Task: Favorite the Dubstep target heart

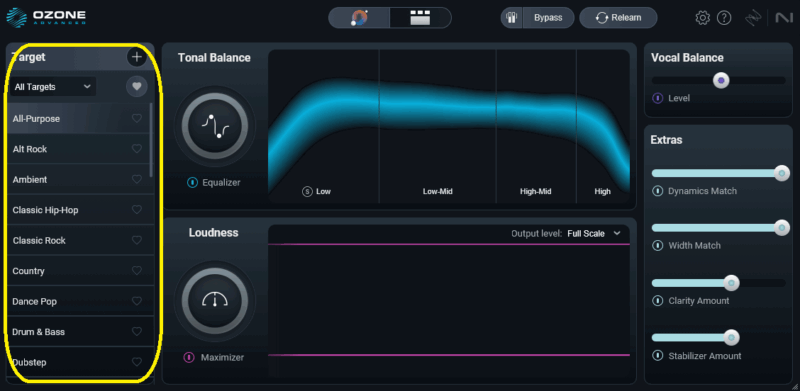Action: 137,362
